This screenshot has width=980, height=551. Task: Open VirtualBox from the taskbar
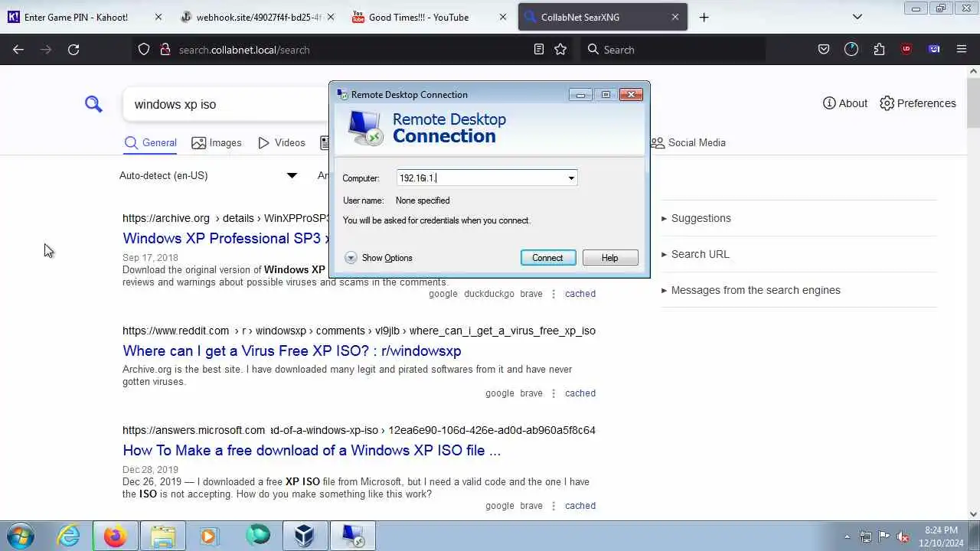[305, 536]
